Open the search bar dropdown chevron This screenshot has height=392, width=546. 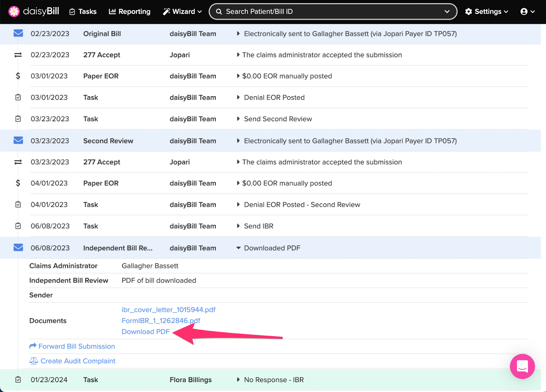point(447,11)
